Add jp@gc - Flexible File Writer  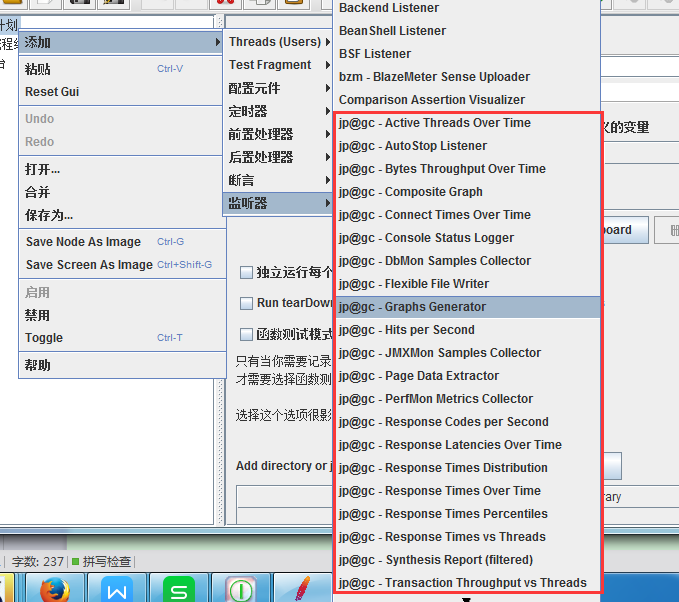[468, 284]
